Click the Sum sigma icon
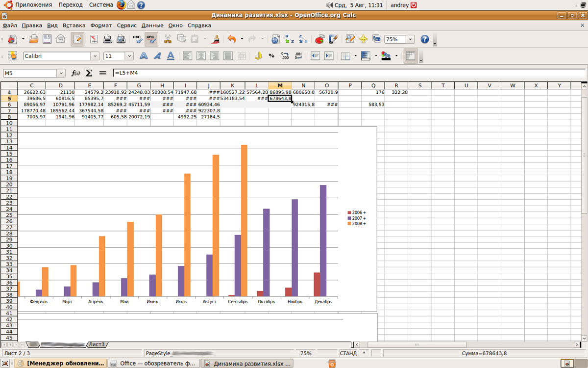The height and width of the screenshot is (368, 588). 89,73
